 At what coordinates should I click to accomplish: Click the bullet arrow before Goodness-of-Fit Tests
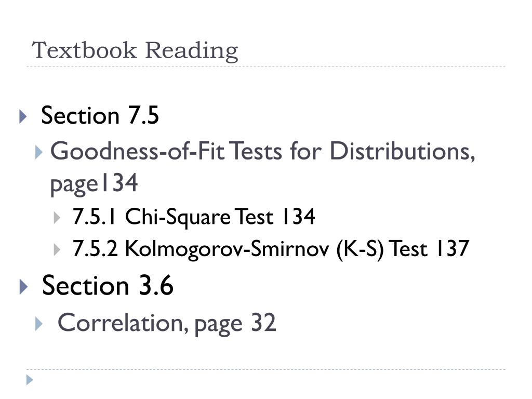click(x=38, y=152)
